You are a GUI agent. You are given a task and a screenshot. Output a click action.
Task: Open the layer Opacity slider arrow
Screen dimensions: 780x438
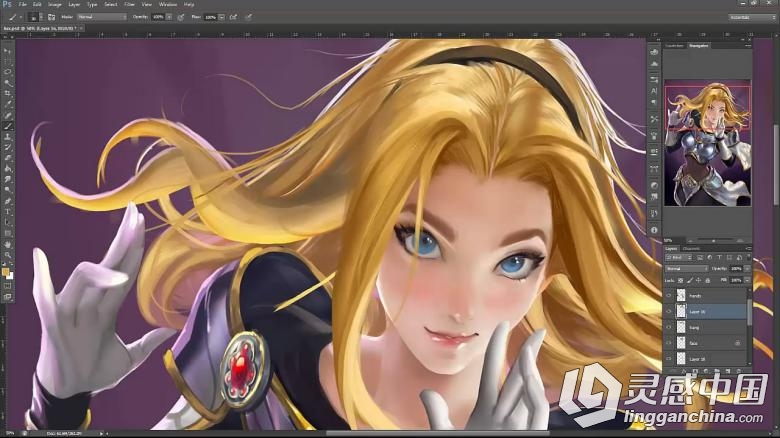click(x=747, y=269)
